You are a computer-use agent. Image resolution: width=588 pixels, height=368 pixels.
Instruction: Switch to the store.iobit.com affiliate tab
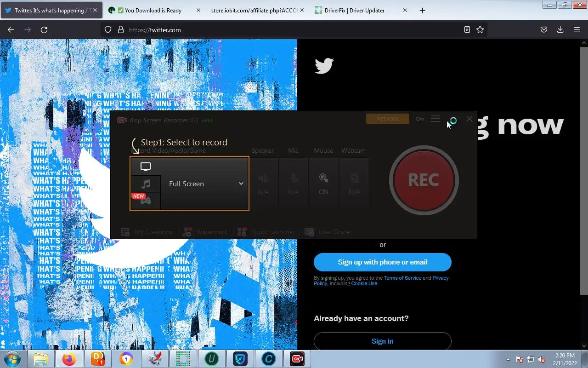tap(254, 10)
